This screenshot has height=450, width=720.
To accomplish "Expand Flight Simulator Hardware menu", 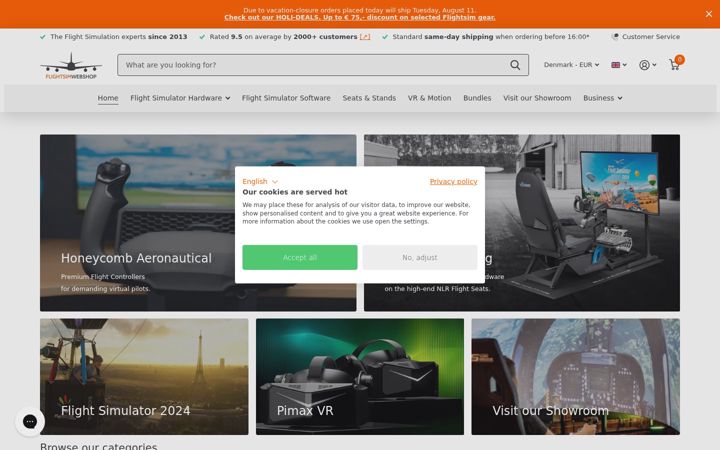I will [180, 98].
